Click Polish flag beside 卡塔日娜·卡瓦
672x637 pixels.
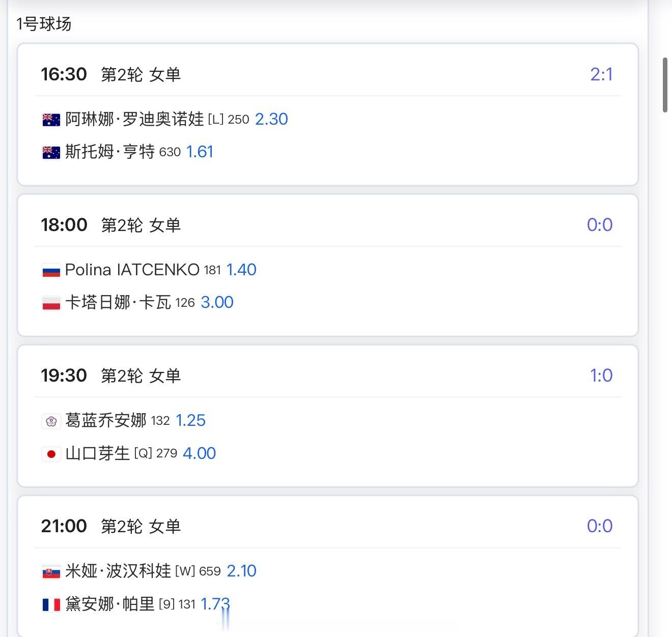click(x=51, y=303)
